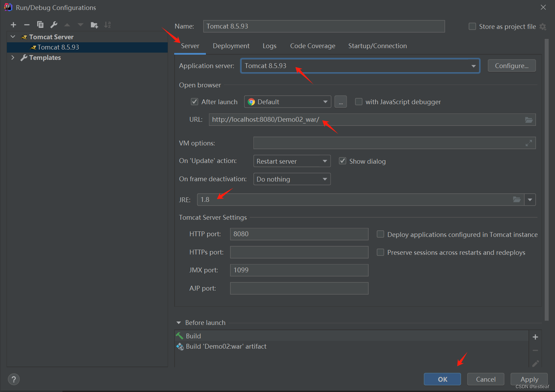Open On 'Update' action Restart server dropdown
Image resolution: width=555 pixels, height=392 pixels.
click(x=292, y=161)
